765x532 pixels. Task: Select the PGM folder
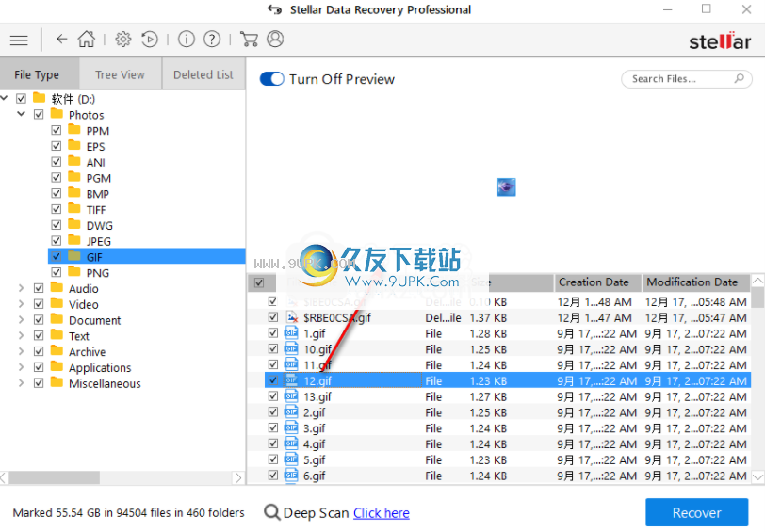coord(99,178)
